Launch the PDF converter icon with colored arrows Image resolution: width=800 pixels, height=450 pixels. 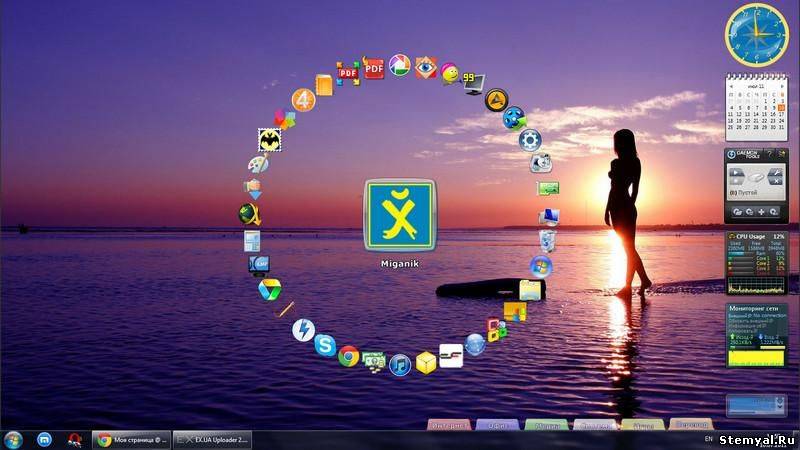click(x=348, y=73)
